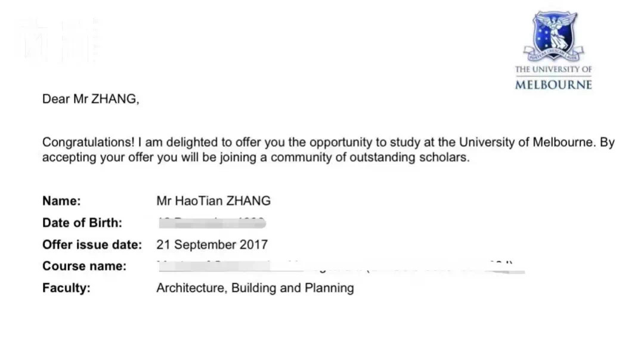Click 'Architecture, Building and Planning' text
644x337 pixels.
(x=255, y=287)
